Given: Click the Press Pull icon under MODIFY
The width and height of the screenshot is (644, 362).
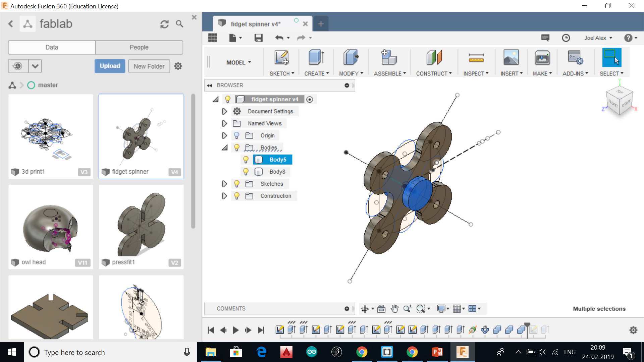Looking at the screenshot, I should pyautogui.click(x=351, y=58).
